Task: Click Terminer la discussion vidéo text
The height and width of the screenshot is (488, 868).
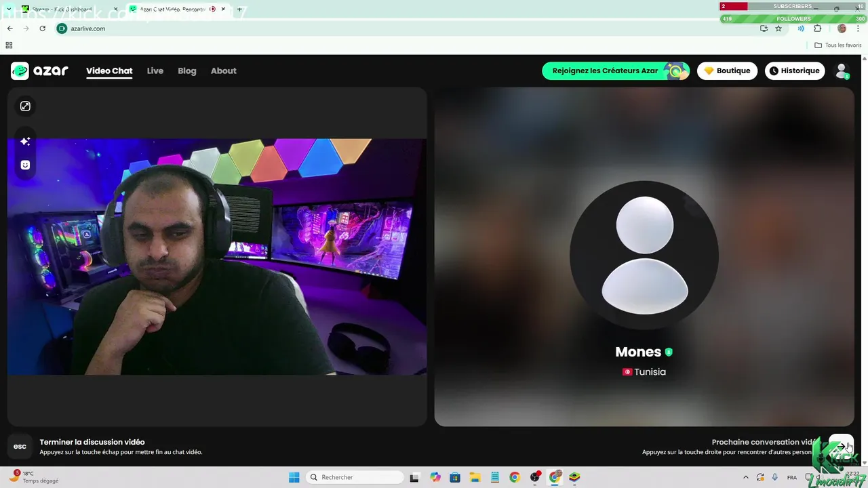Action: pos(92,442)
